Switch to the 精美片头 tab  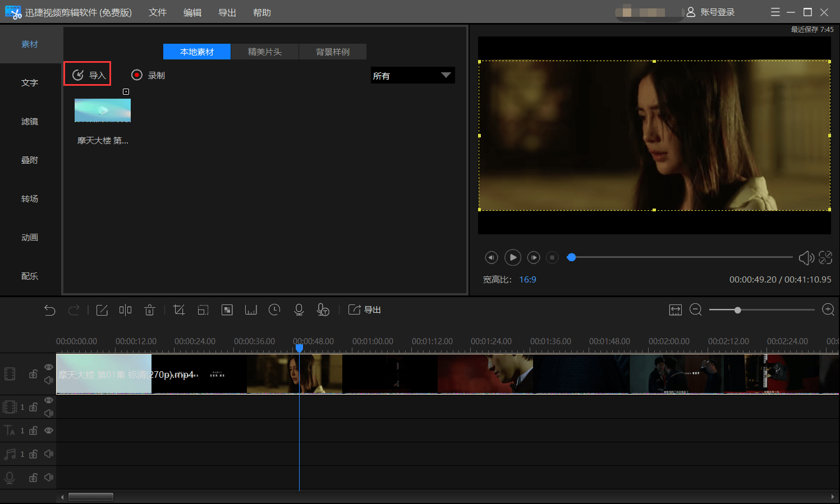[265, 52]
